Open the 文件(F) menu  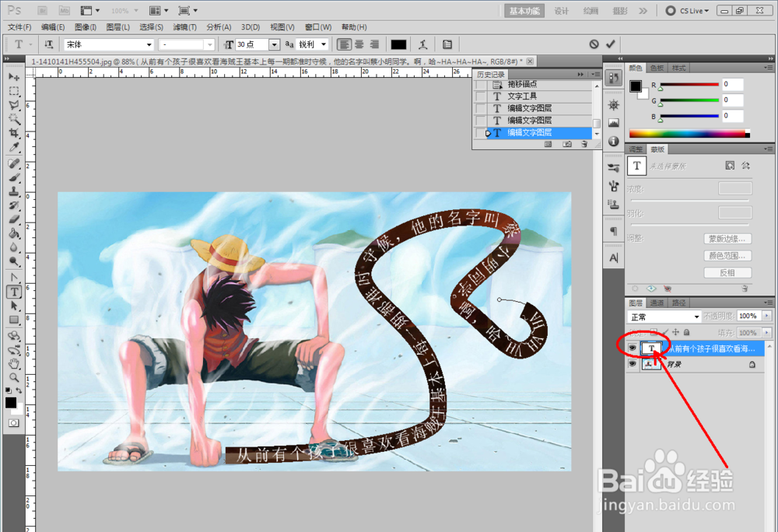coord(19,26)
